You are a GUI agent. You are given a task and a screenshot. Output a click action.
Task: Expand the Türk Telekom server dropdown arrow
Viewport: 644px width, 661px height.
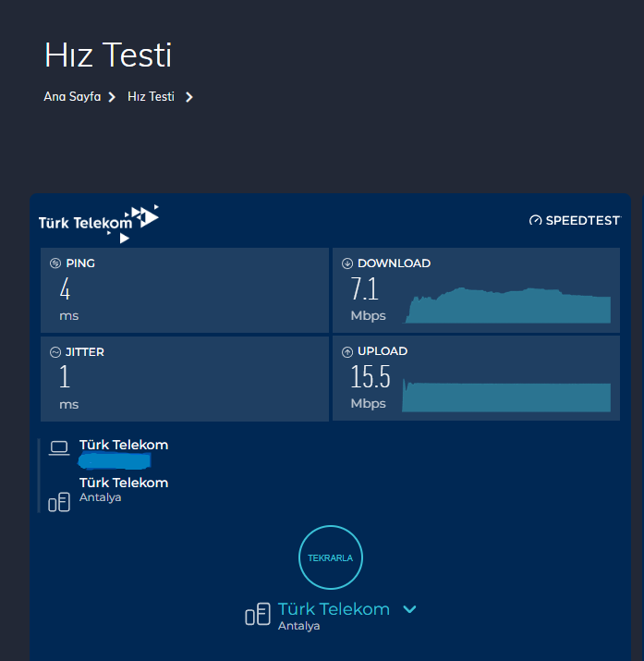click(x=409, y=609)
